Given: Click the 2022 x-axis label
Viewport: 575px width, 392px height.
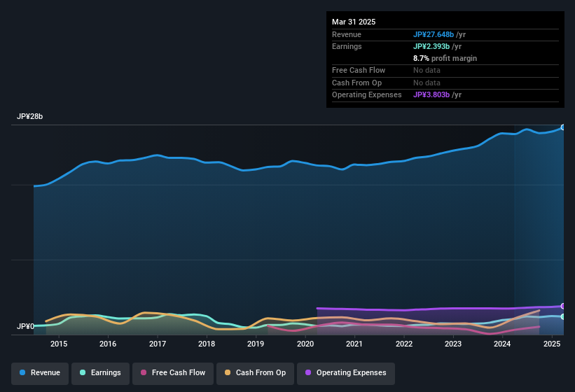Looking at the screenshot, I should point(403,344).
